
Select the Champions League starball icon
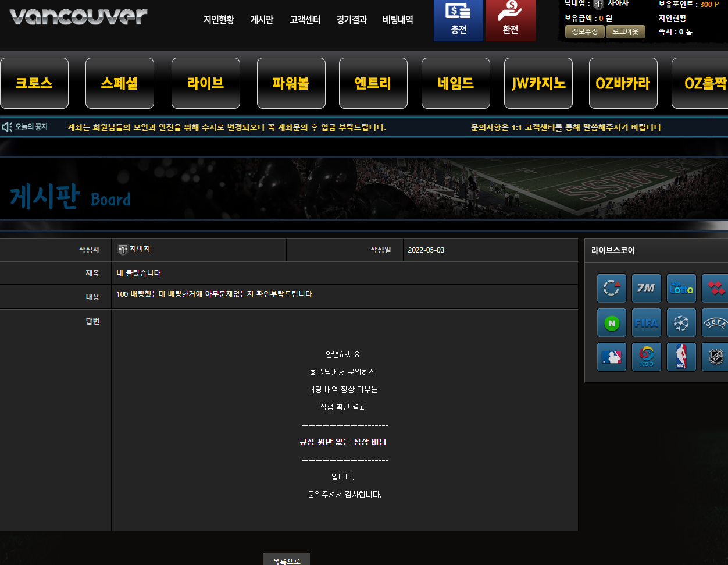coord(681,322)
